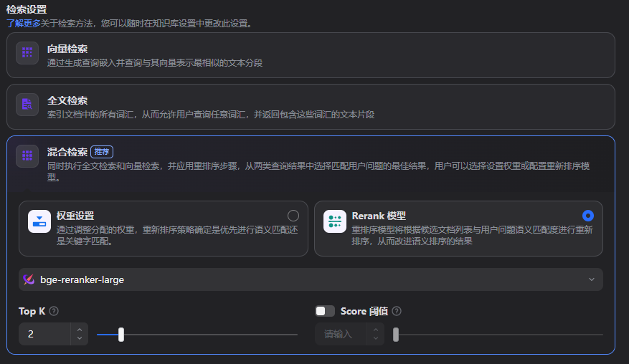629x364 pixels.
Task: Select the Rerank 模型 radio button
Action: tap(588, 216)
